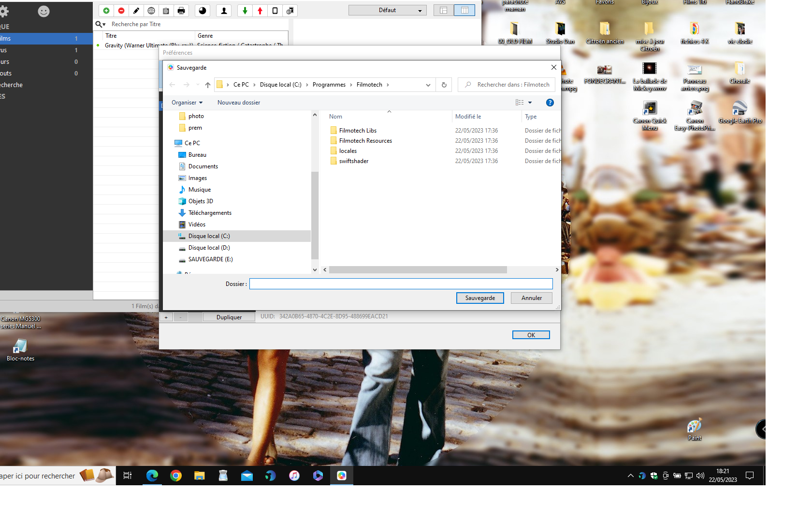Screen dimensions: 812x508
Task: Click the refresh icon beside address bar
Action: point(444,85)
